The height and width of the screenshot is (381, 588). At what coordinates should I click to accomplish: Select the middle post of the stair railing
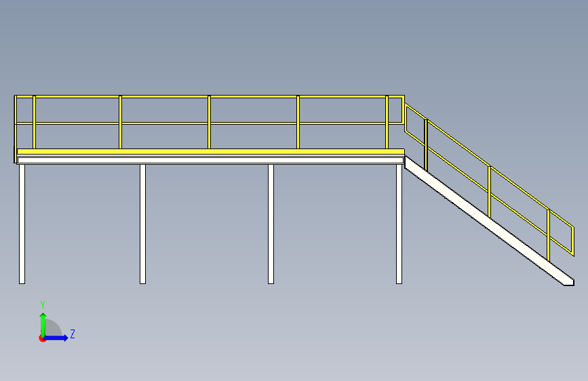pyautogui.click(x=490, y=191)
